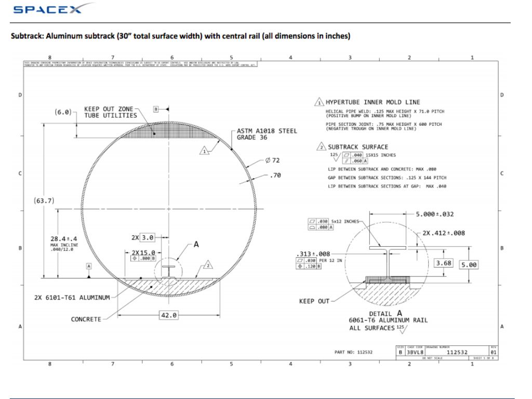This screenshot has width=532, height=399.
Task: Click triangle 1 beside Hypertube note
Action: point(319,102)
